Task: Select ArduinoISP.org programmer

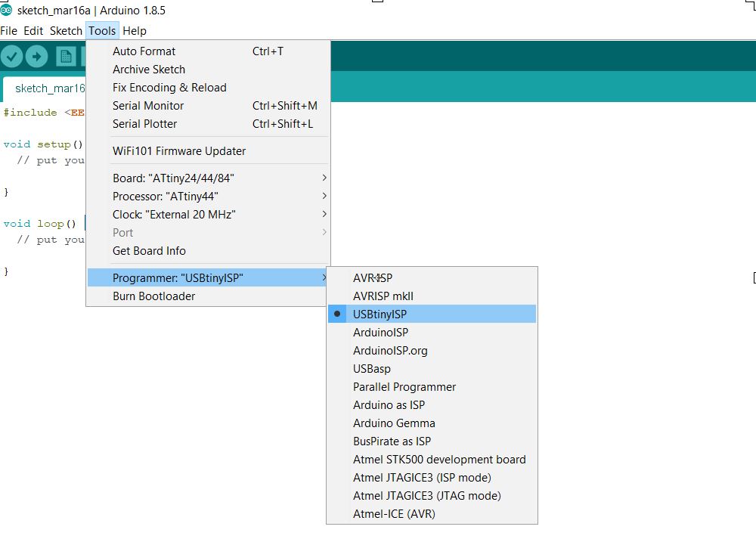Action: [432, 351]
